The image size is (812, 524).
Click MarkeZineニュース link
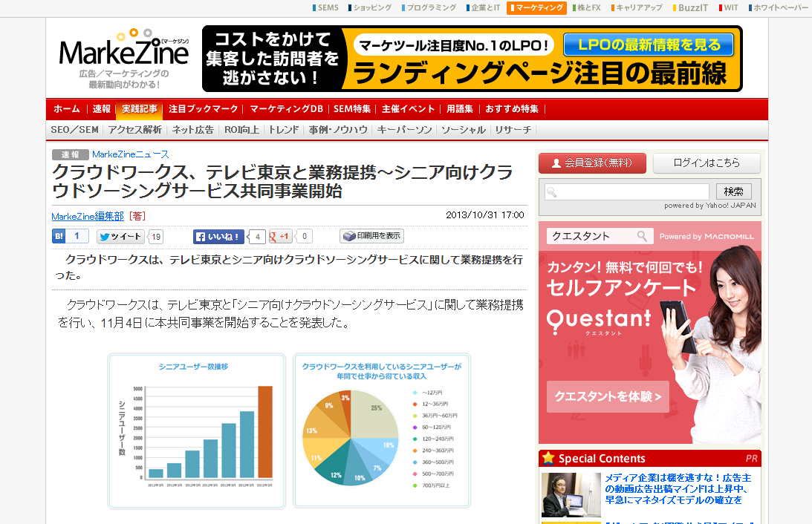pos(131,154)
